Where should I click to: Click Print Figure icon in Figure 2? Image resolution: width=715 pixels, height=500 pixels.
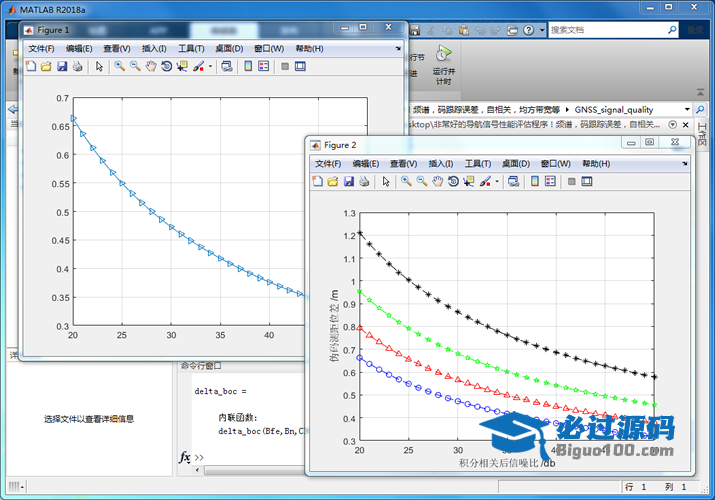click(364, 182)
